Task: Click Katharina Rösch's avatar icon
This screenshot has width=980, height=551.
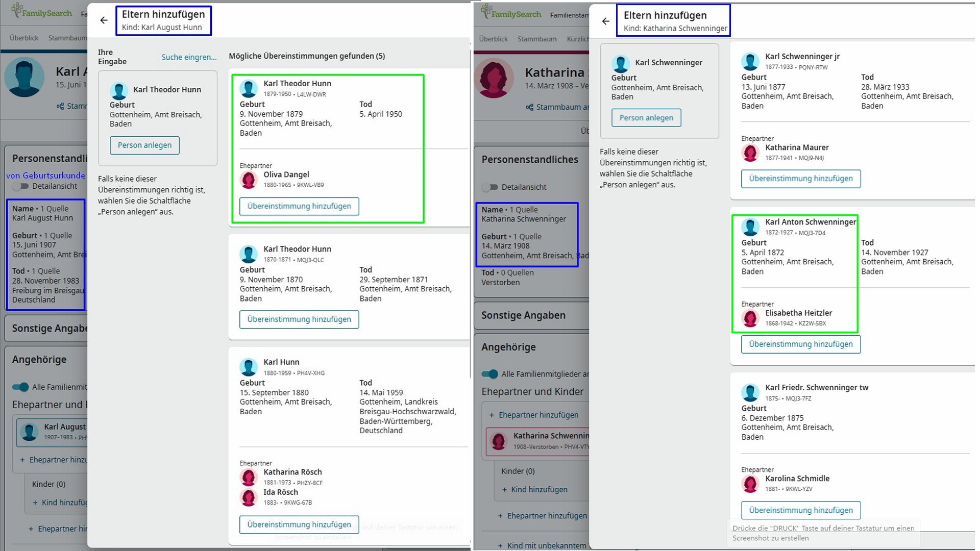Action: click(x=249, y=477)
